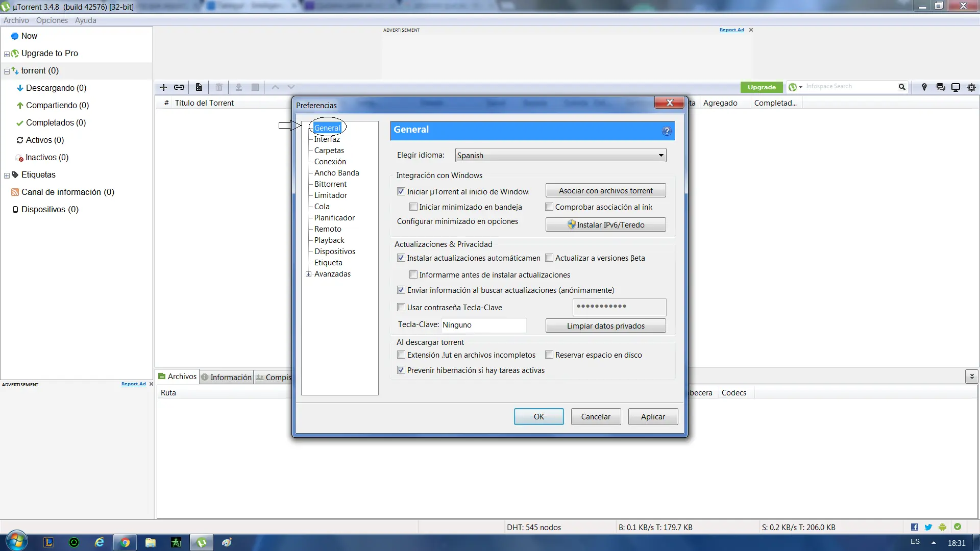
Task: Select Bittorrent in preferences tree
Action: (330, 184)
